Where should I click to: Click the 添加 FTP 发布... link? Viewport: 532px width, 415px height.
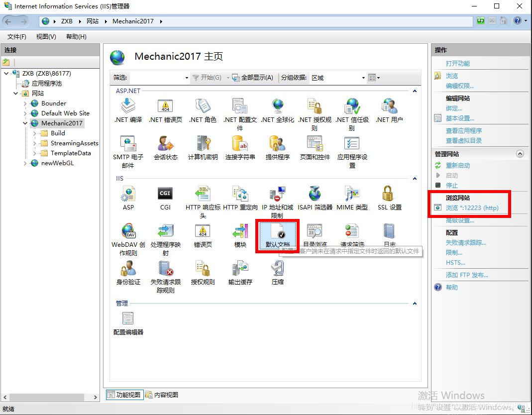[467, 275]
